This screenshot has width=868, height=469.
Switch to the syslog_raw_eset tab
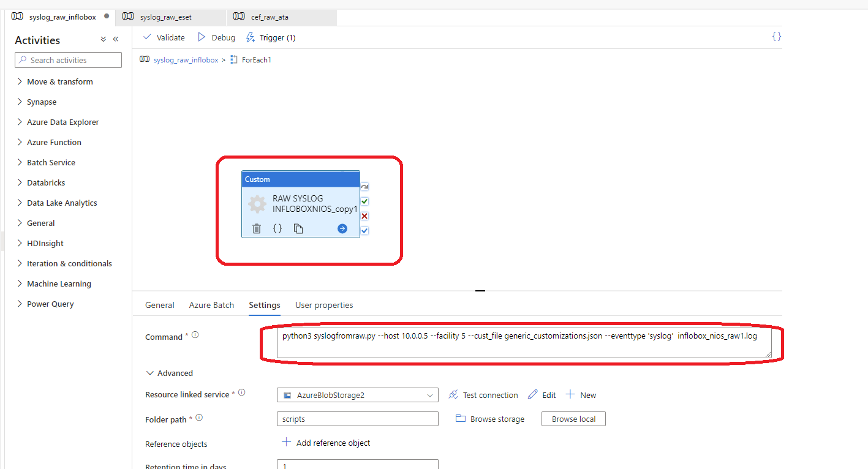[171, 17]
